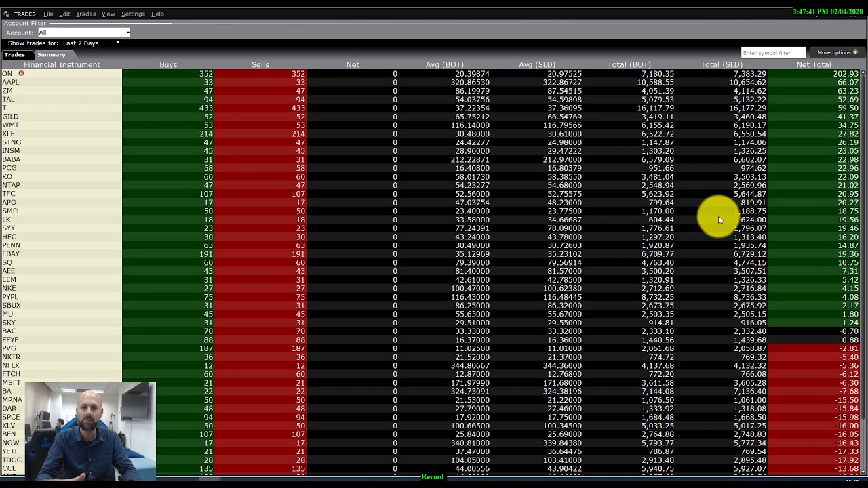Switch to the Trades tab
This screenshot has height=488, width=868.
14,55
